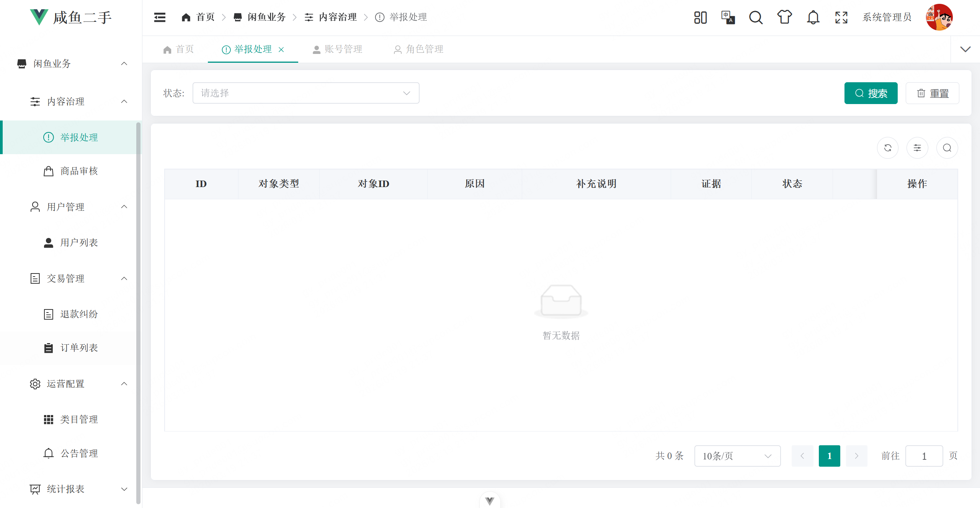
Task: Click the 搜索 search button
Action: click(871, 93)
